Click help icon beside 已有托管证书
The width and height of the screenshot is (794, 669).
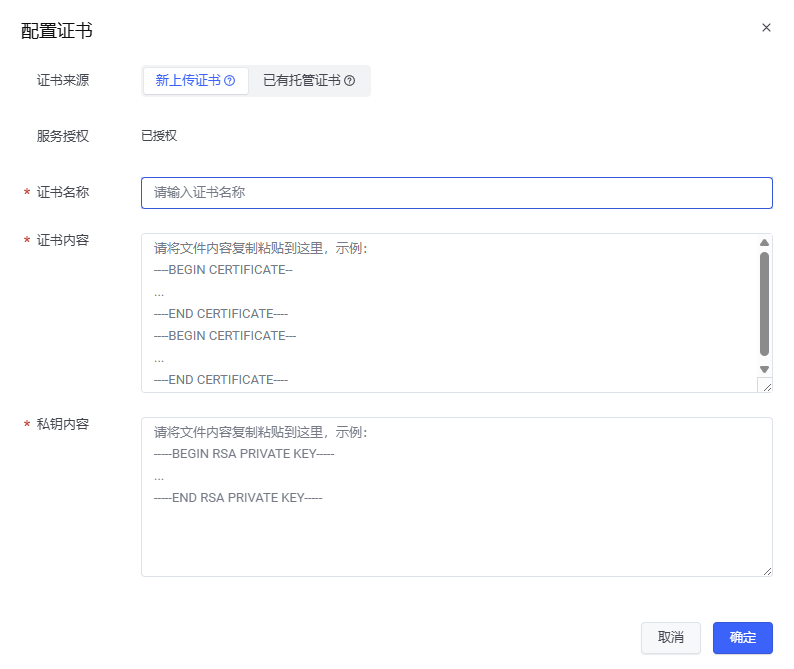[350, 81]
